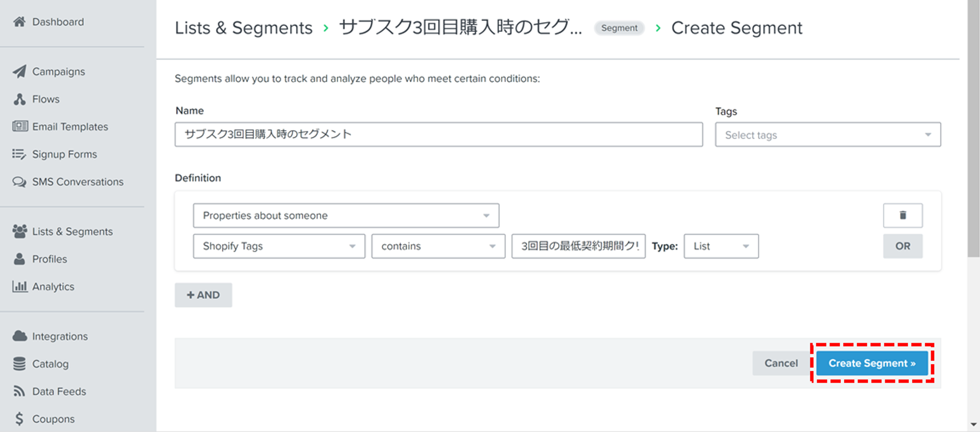The width and height of the screenshot is (980, 432).
Task: Expand the Properties about someone dropdown
Action: pos(346,216)
